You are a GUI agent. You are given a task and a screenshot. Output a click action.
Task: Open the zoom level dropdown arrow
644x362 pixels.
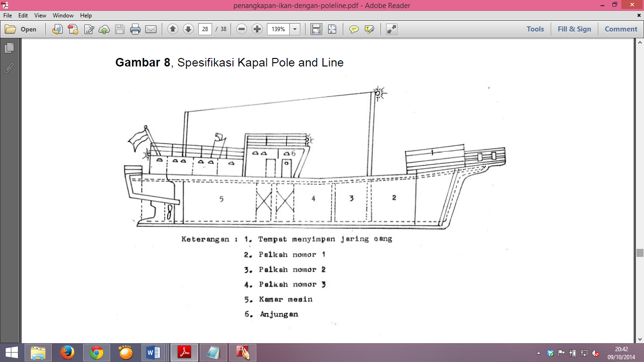point(295,29)
